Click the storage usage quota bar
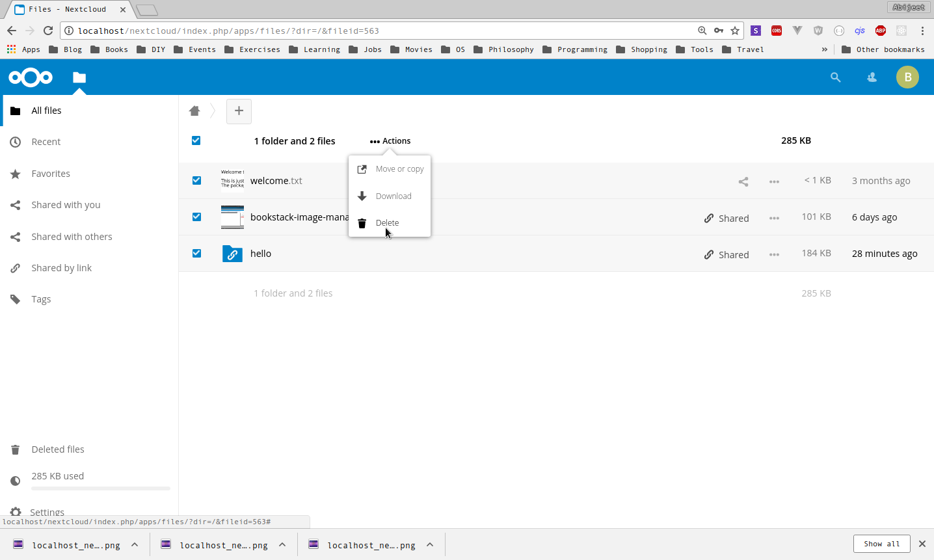Viewport: 934px width, 560px height. [x=100, y=488]
